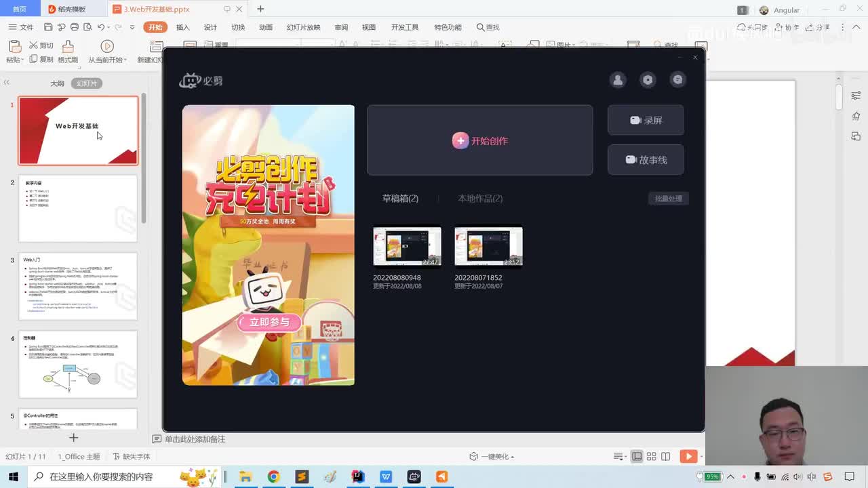Select the 设计 ribbon tab
Image resolution: width=868 pixels, height=488 pixels.
[x=211, y=27]
